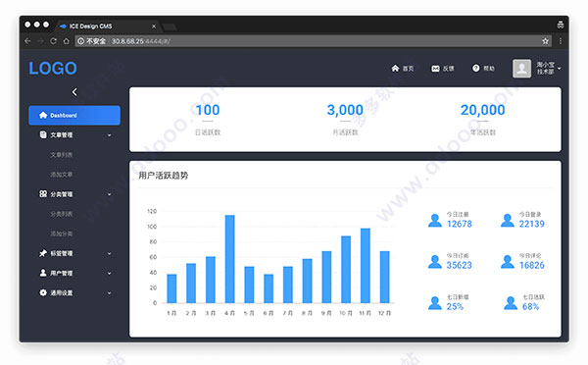Click the 3,000 monthly active value
The height and width of the screenshot is (365, 588).
coord(345,110)
